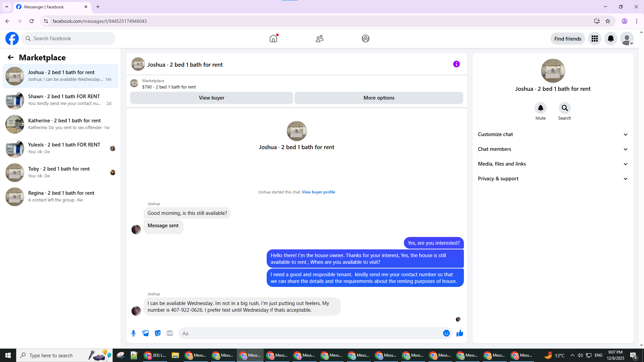Install app icon in address bar
Image resolution: width=644 pixels, height=362 pixels.
tap(597, 21)
